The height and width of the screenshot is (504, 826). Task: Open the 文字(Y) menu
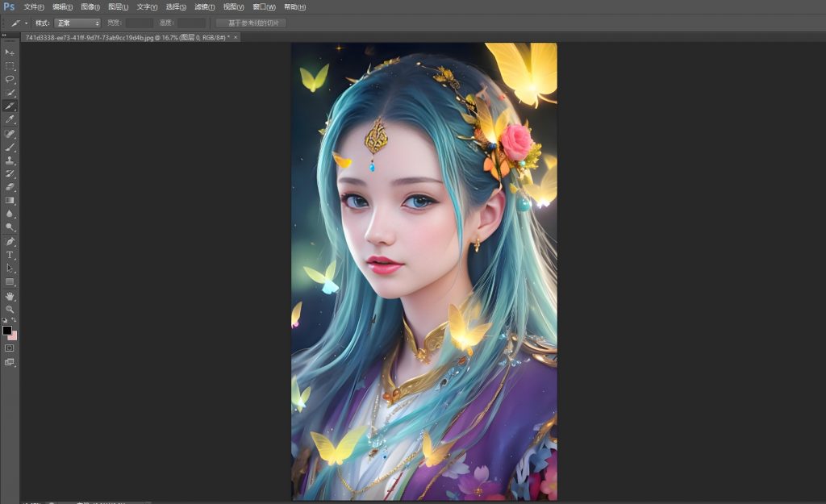(147, 6)
